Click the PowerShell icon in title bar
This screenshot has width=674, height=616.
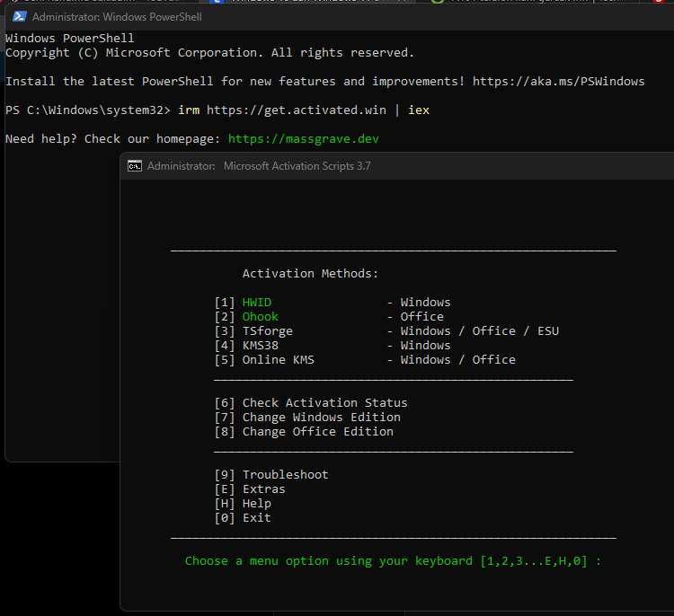20,17
